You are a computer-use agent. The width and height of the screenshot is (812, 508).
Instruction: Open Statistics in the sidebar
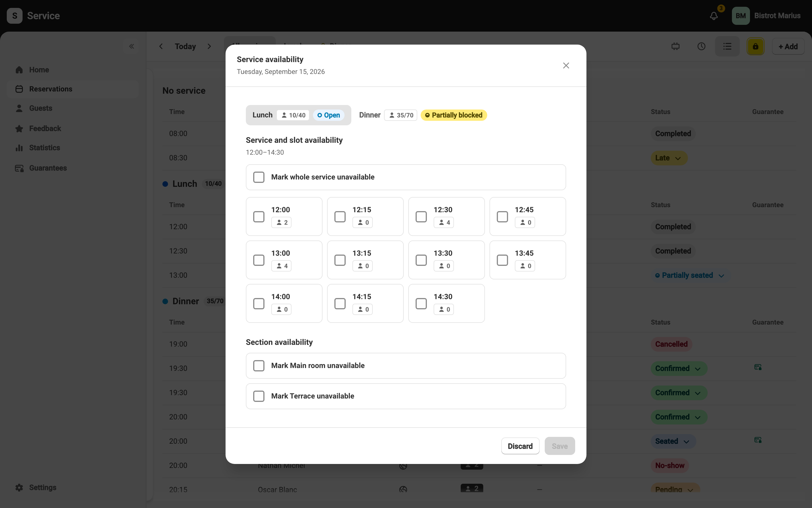click(72, 148)
